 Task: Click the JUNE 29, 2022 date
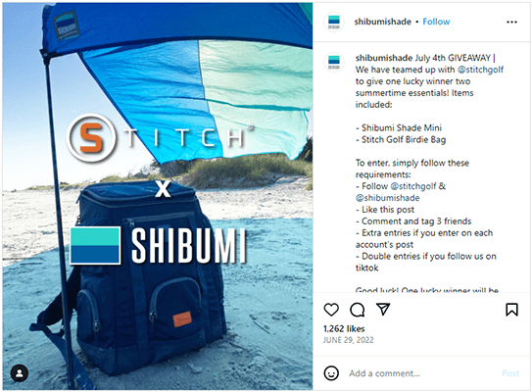(349, 340)
